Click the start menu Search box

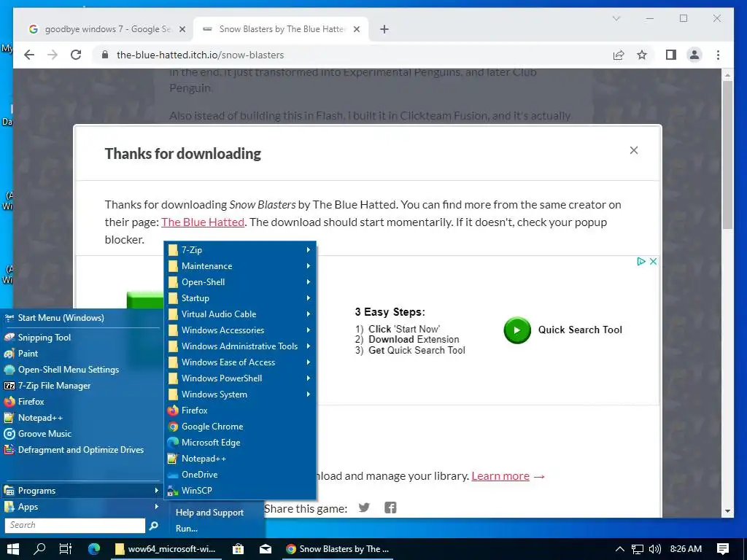click(x=75, y=525)
